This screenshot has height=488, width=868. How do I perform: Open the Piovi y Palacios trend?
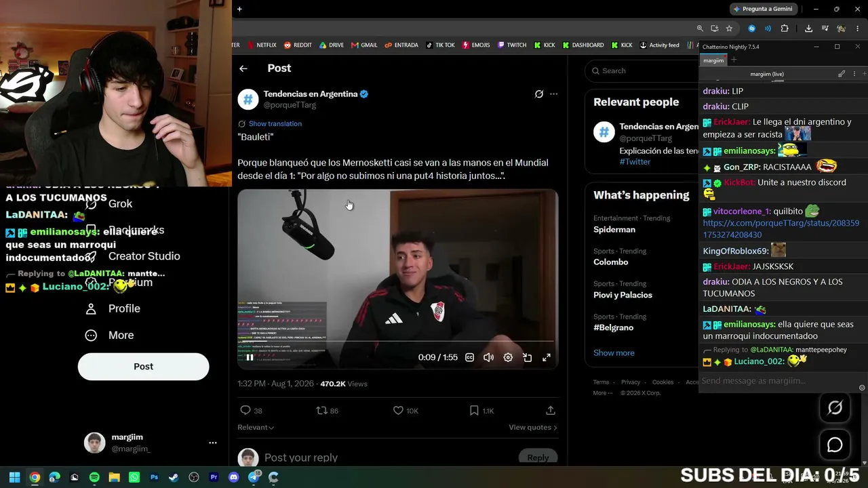[623, 295]
